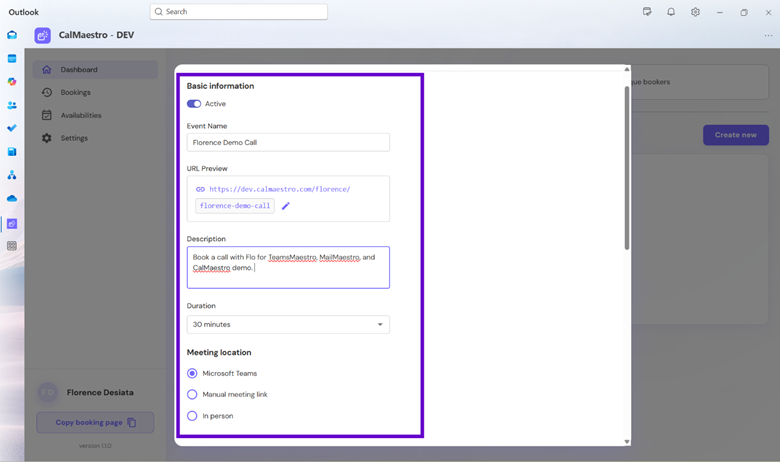The image size is (780, 462).
Task: Select Microsoft Teams meeting location
Action: 192,373
